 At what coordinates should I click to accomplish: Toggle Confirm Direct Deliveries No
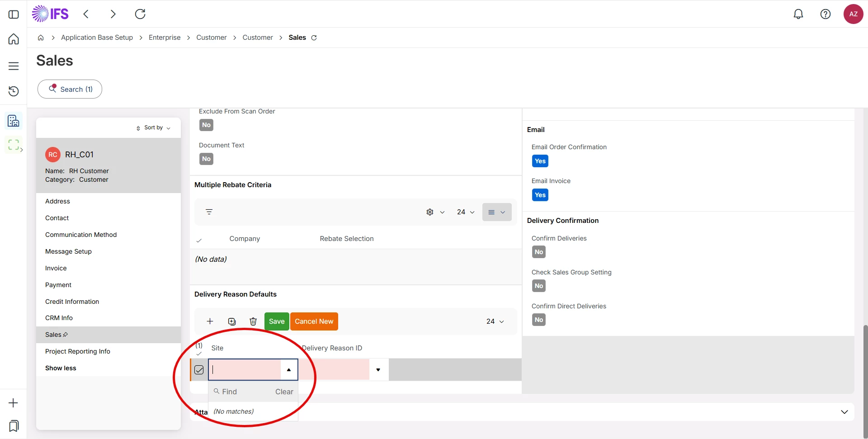point(539,320)
